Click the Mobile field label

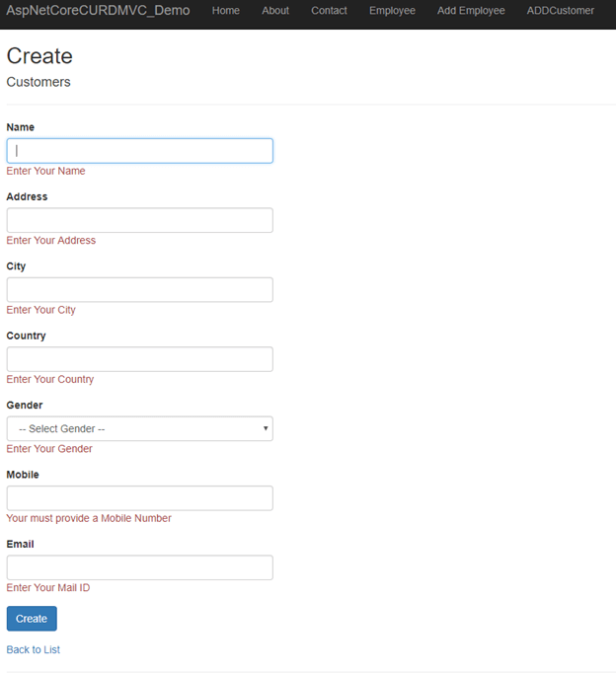(x=23, y=475)
